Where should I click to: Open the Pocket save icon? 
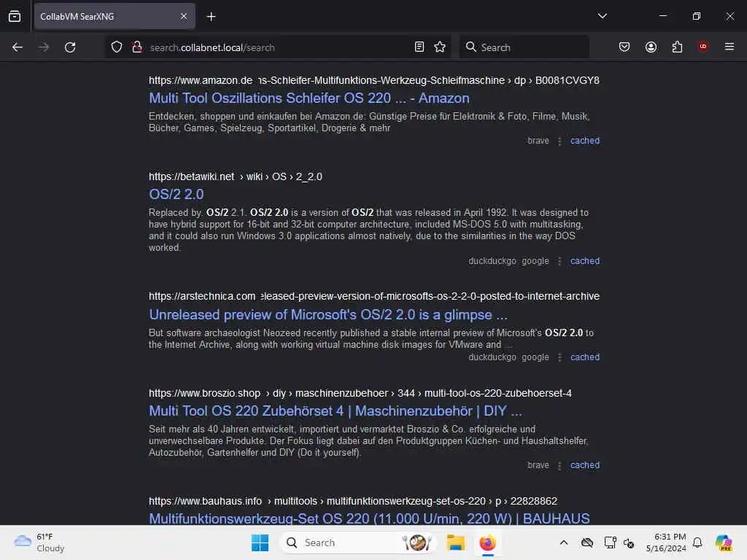[624, 47]
